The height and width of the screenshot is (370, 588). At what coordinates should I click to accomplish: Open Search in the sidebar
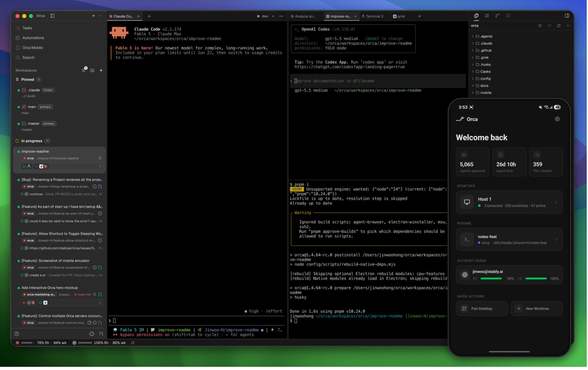point(28,58)
